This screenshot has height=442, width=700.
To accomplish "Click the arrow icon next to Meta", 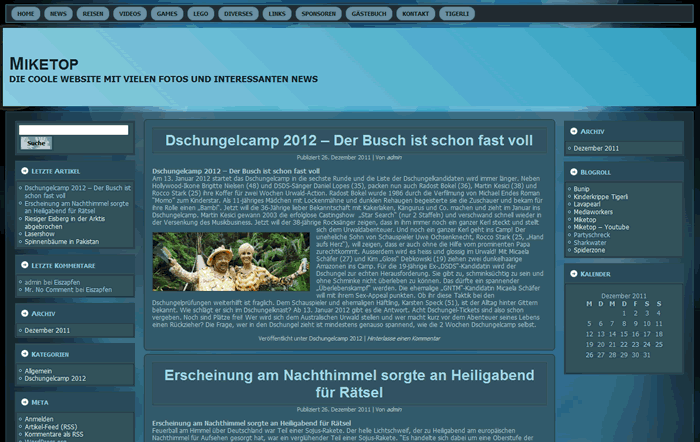I will (x=25, y=402).
